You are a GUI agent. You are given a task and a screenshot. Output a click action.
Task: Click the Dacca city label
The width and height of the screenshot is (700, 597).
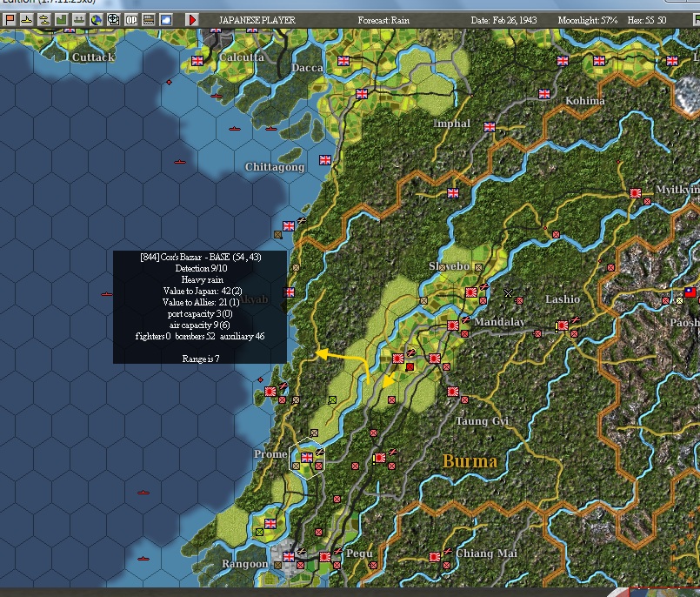307,68
